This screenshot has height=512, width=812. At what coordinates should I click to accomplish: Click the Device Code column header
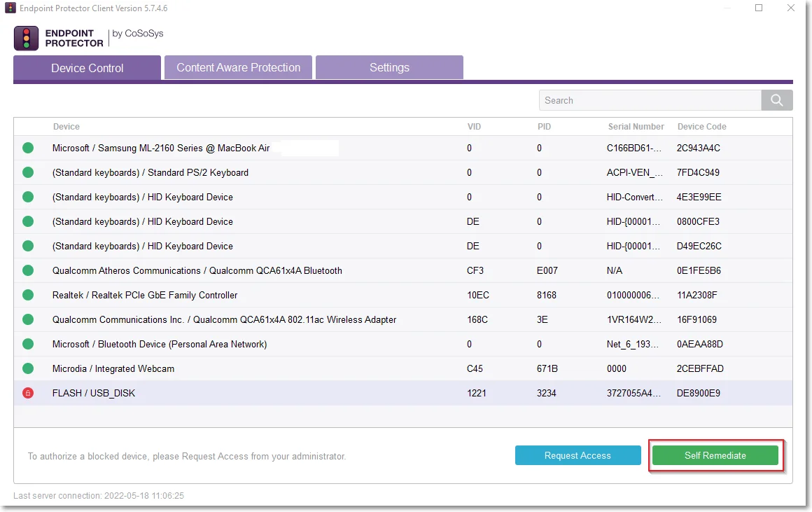click(701, 127)
